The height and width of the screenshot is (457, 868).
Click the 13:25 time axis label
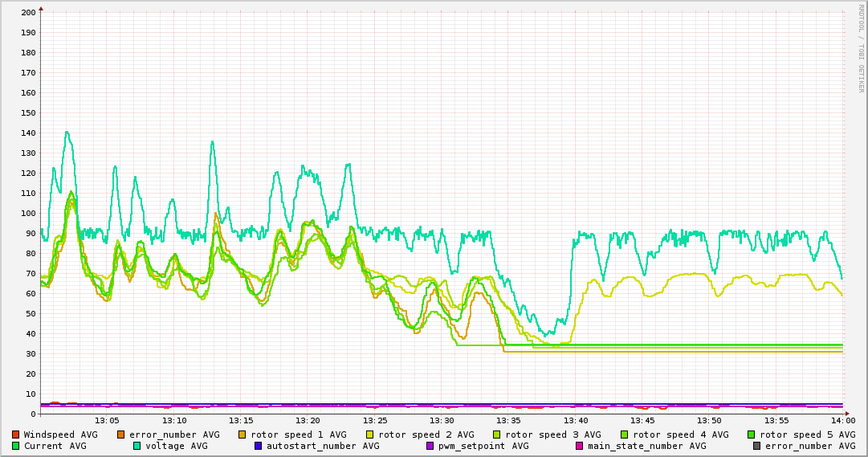[x=375, y=422]
